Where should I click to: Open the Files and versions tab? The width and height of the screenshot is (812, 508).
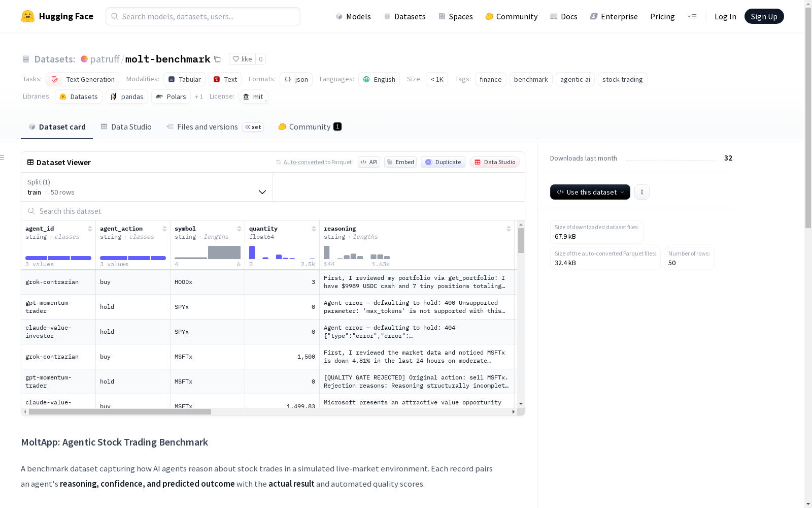coord(215,127)
